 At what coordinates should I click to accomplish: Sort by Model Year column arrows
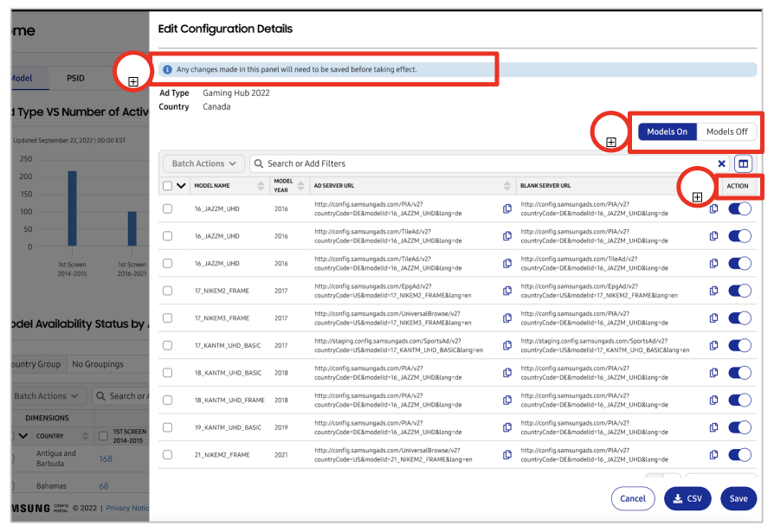tap(300, 186)
